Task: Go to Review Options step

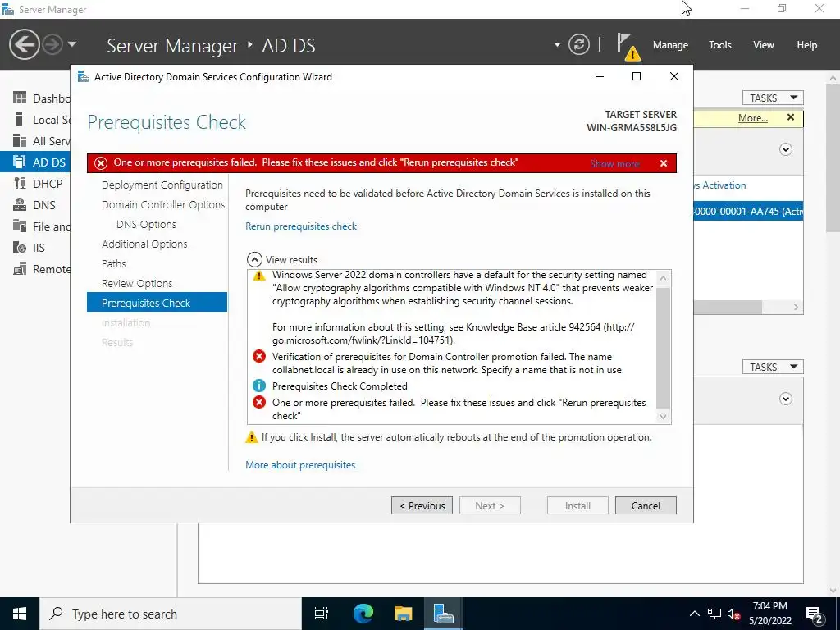Action: [137, 283]
